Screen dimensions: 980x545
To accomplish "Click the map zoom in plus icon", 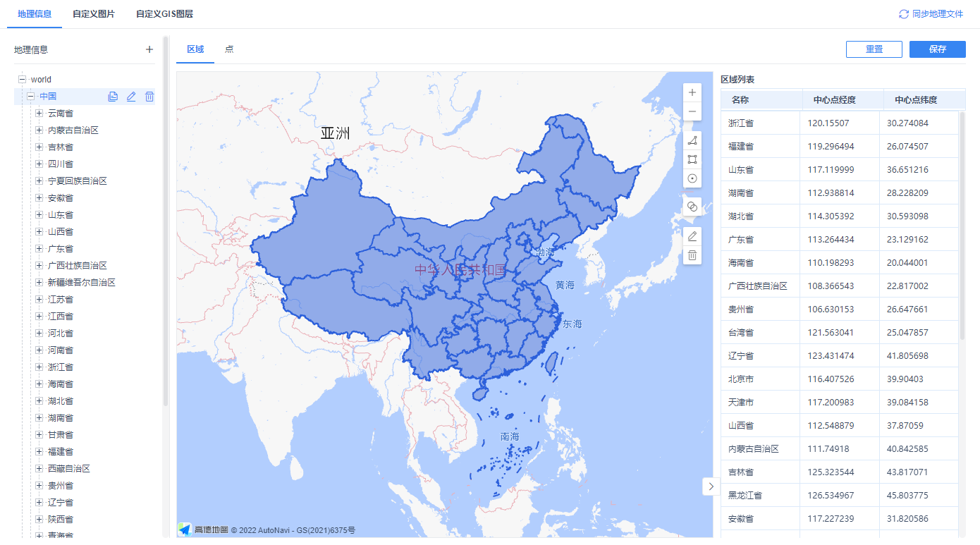I will pos(692,92).
